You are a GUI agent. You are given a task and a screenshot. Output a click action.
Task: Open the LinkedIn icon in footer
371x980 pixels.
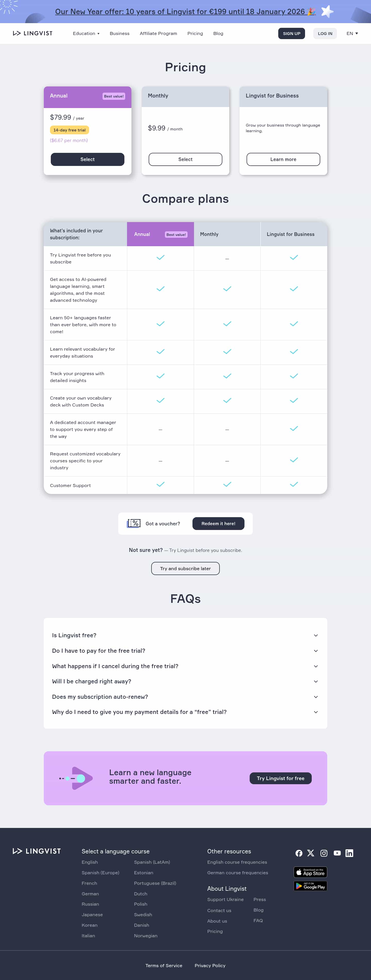pos(349,853)
